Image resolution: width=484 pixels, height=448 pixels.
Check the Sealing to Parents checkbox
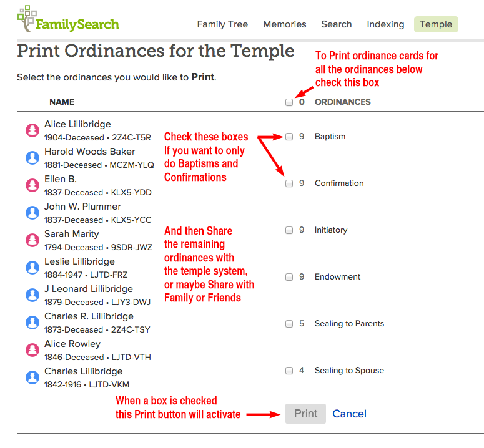[x=289, y=324]
